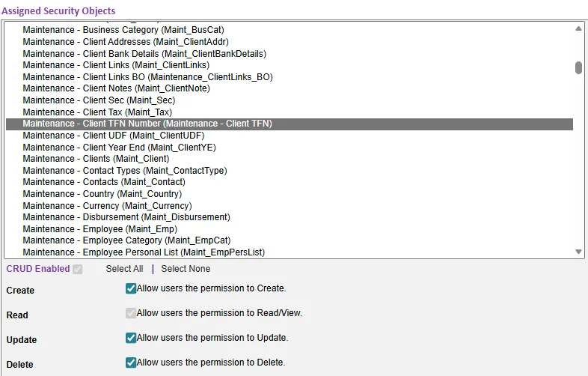Click the list's vertical scrollbar thumb

pos(578,68)
